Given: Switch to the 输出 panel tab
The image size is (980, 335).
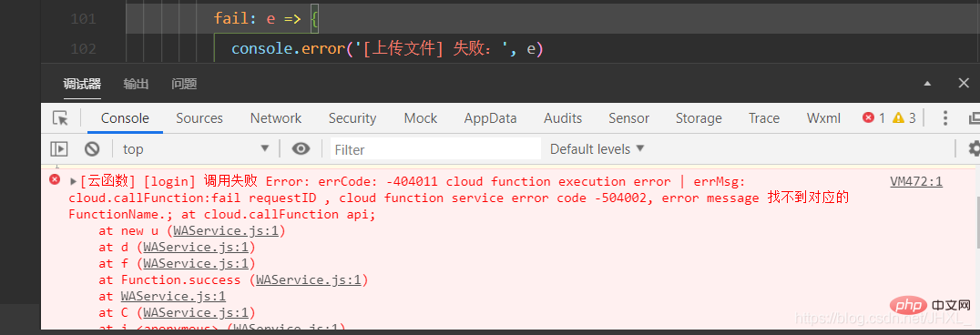Looking at the screenshot, I should pos(136,84).
